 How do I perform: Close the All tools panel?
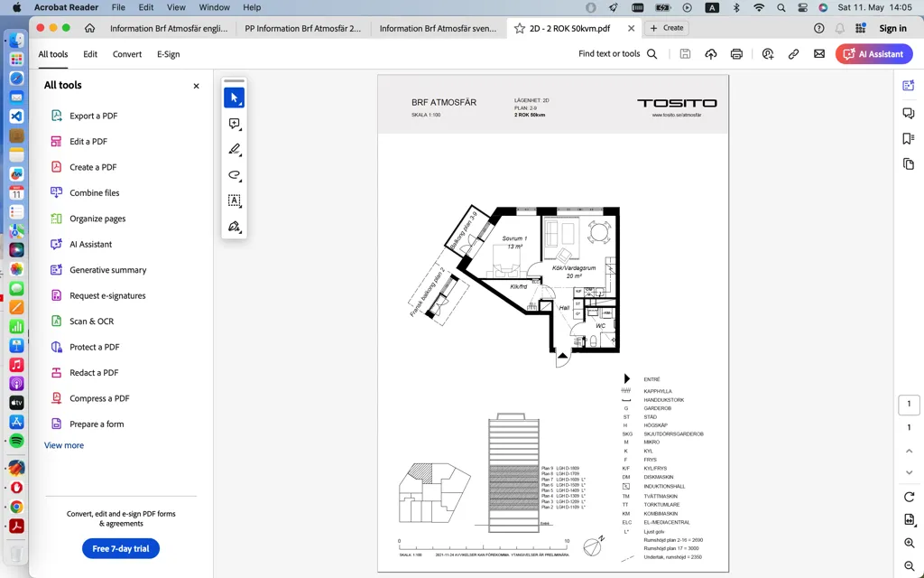(x=196, y=86)
